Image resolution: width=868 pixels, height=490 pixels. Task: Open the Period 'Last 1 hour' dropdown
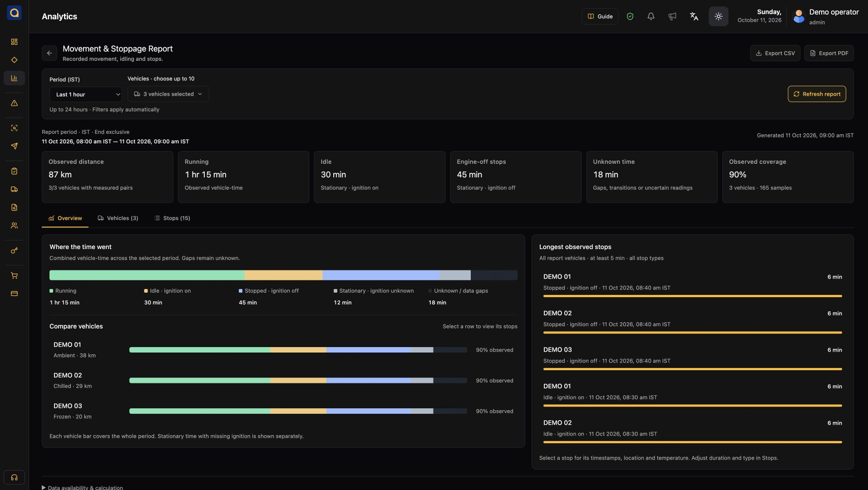(x=86, y=94)
